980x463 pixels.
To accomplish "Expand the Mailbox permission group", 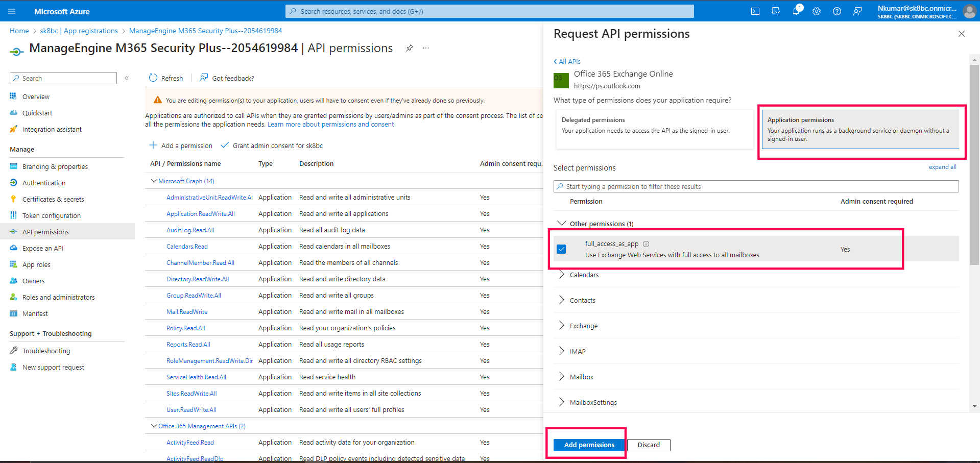I will click(x=561, y=377).
